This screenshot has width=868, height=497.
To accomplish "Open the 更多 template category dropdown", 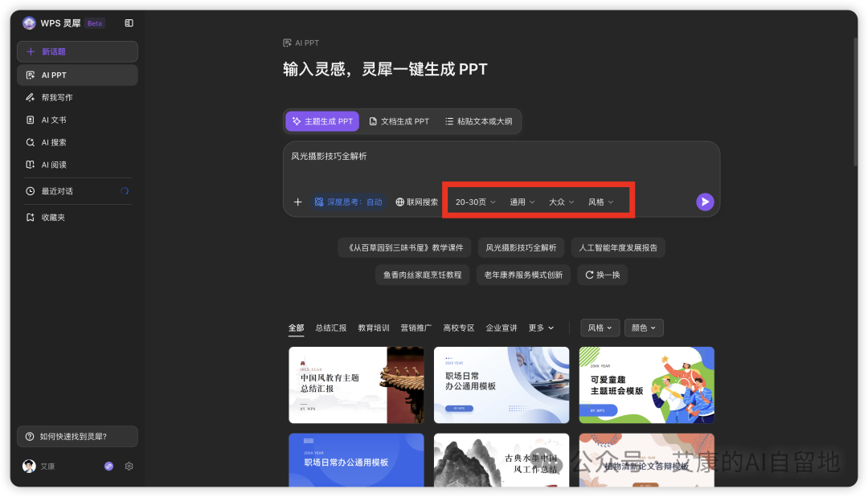I will tap(540, 328).
